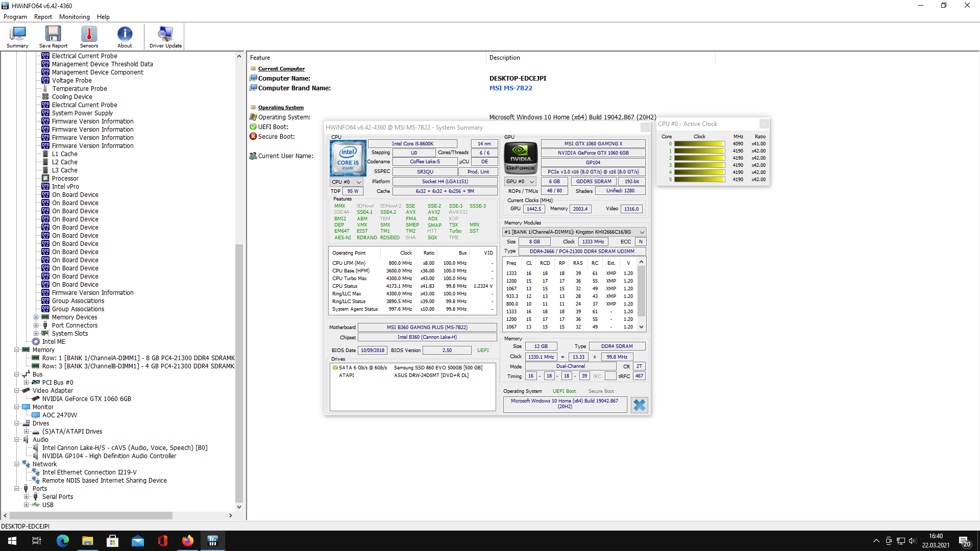Select the Row: 1 BANK 1 memory item
The width and height of the screenshot is (980, 551).
pyautogui.click(x=138, y=358)
